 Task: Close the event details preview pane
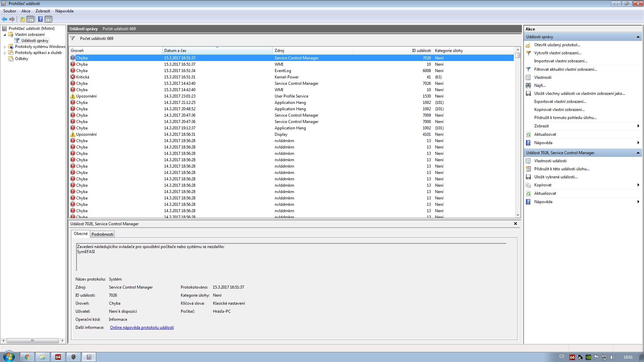515,224
